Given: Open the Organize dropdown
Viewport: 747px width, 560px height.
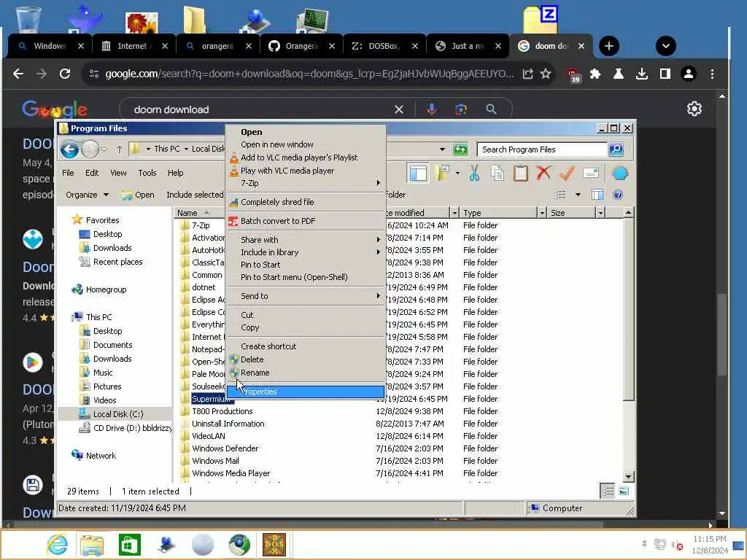Looking at the screenshot, I should pyautogui.click(x=88, y=195).
